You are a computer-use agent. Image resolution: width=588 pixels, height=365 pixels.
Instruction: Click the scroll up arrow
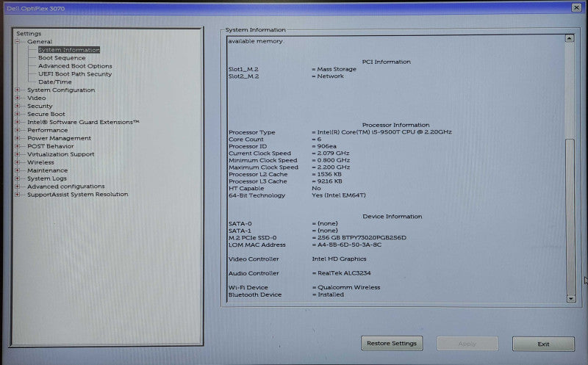click(570, 38)
